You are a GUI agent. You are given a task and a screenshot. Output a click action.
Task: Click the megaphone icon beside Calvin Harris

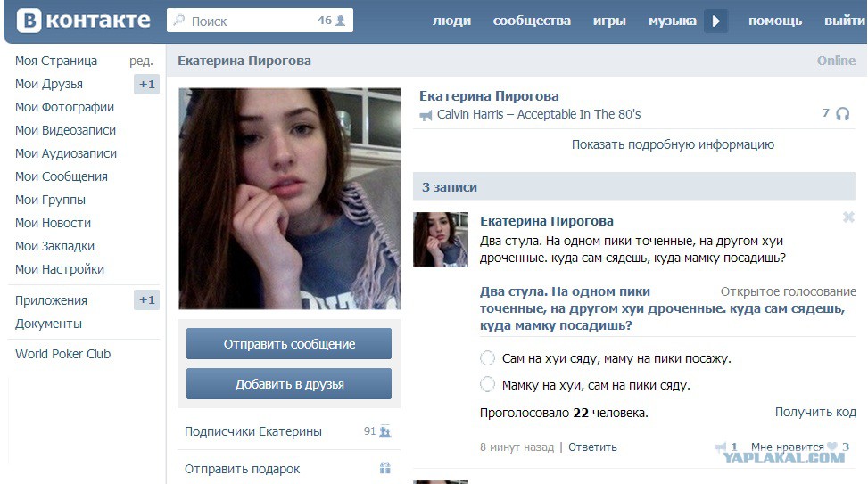coord(426,116)
